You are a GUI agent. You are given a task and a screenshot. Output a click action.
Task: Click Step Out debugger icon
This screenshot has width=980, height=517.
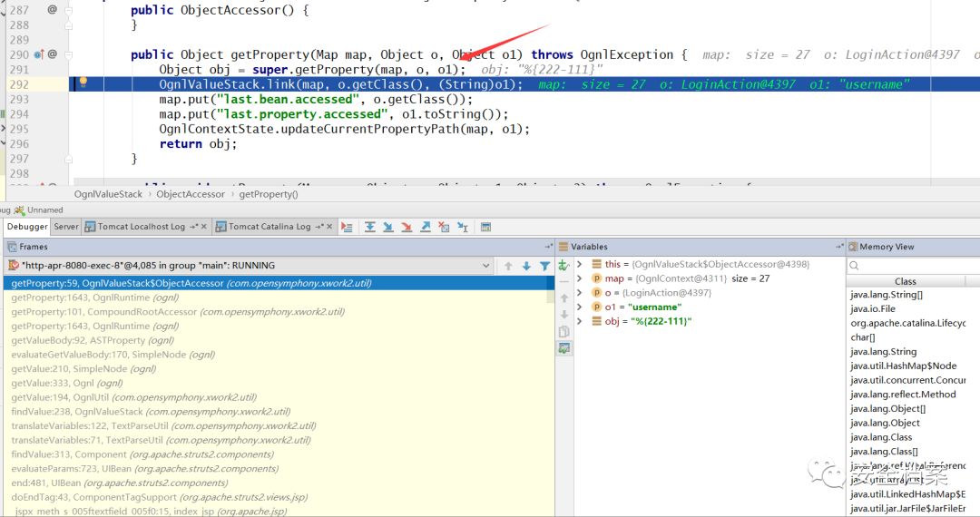(426, 228)
